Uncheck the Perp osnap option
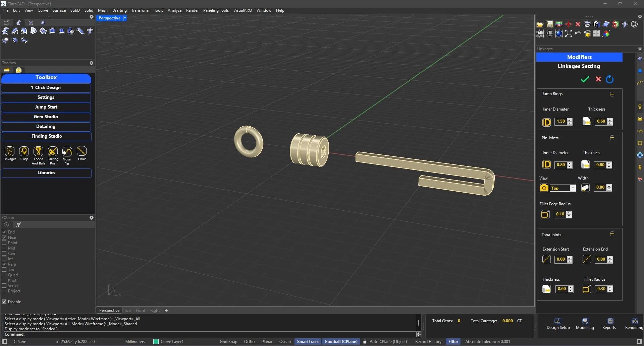Screen dimensions: 644x346 (x=4, y=264)
